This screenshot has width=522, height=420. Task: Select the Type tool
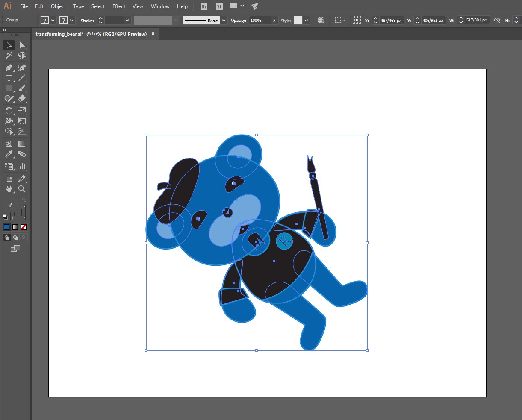click(9, 78)
